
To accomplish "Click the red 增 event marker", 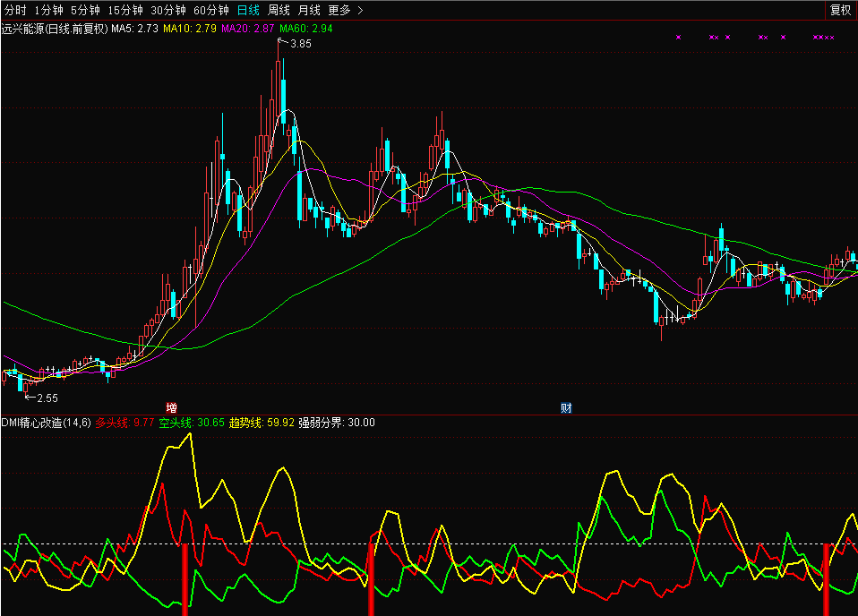I will point(171,407).
